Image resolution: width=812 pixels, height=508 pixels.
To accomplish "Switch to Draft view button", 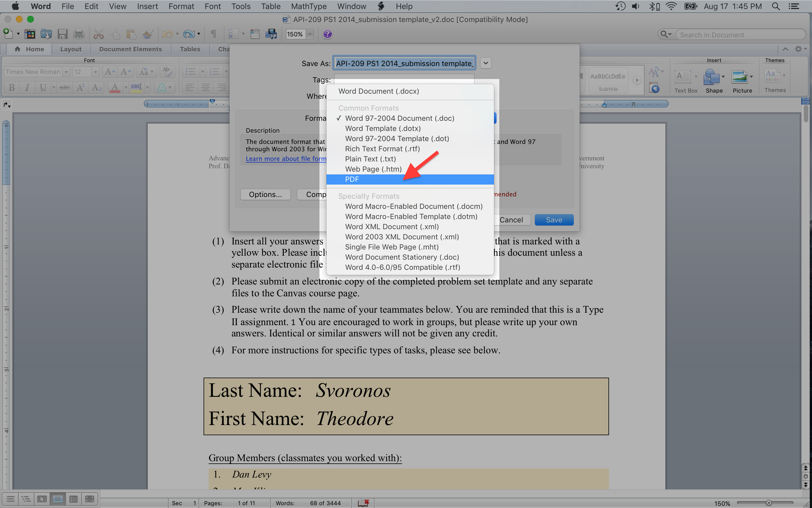I will click(10, 499).
